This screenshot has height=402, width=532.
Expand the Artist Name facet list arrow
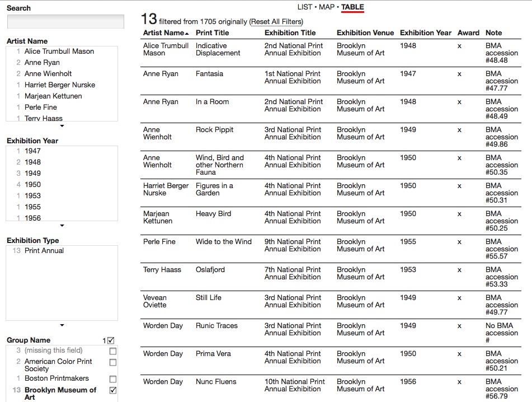point(62,126)
